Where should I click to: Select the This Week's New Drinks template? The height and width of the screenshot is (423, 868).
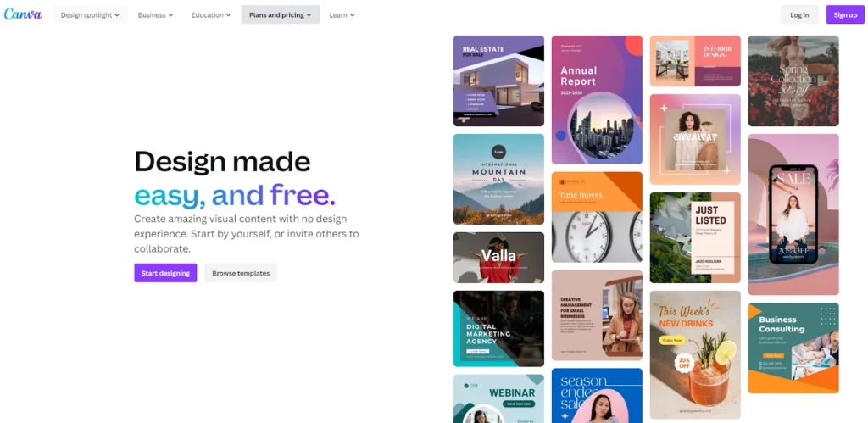[695, 355]
